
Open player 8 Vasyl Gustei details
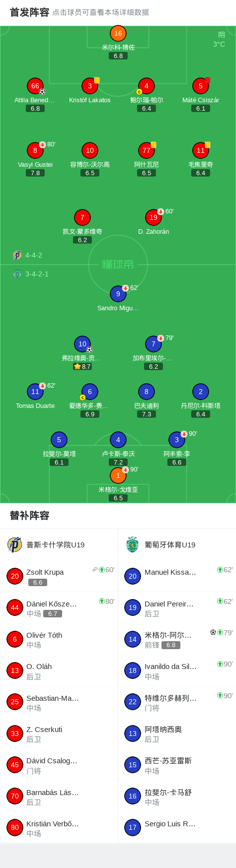click(35, 150)
